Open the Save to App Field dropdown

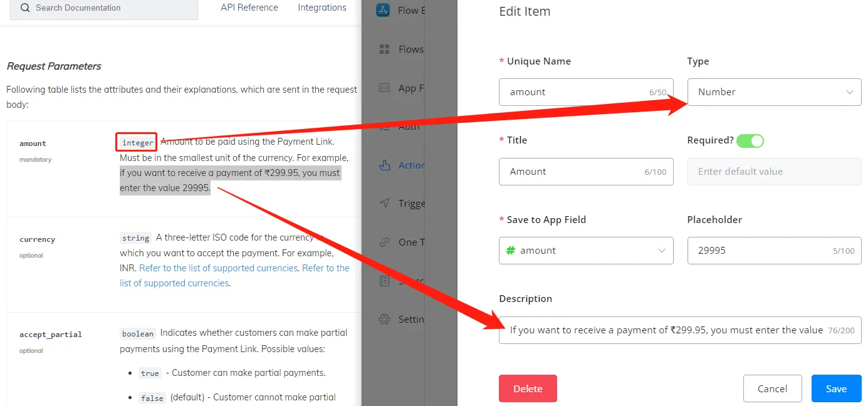tap(586, 251)
